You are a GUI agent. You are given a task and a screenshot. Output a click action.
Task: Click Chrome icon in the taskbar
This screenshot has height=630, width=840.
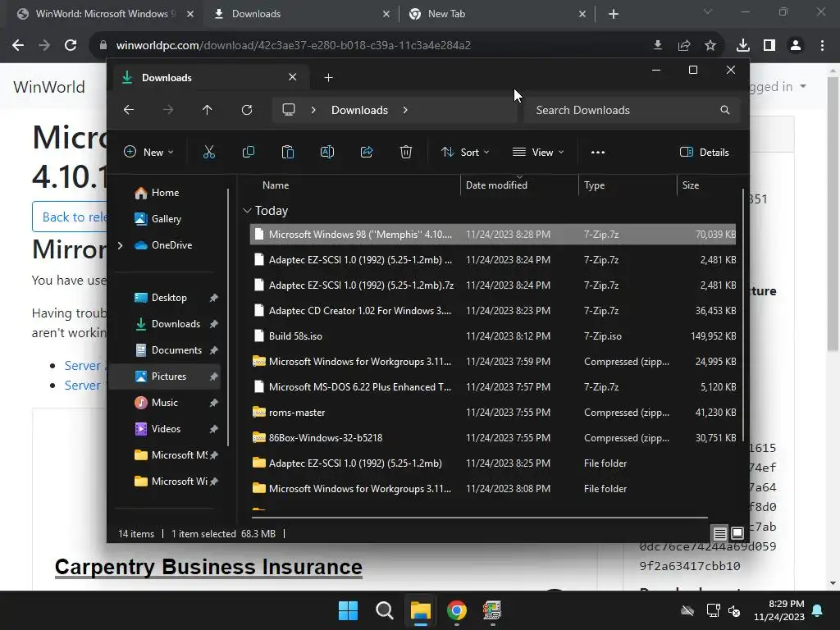tap(456, 610)
